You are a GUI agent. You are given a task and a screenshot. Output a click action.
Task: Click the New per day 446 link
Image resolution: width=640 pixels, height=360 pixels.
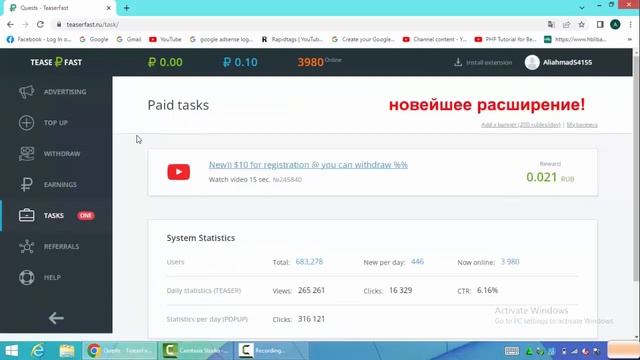pyautogui.click(x=417, y=262)
